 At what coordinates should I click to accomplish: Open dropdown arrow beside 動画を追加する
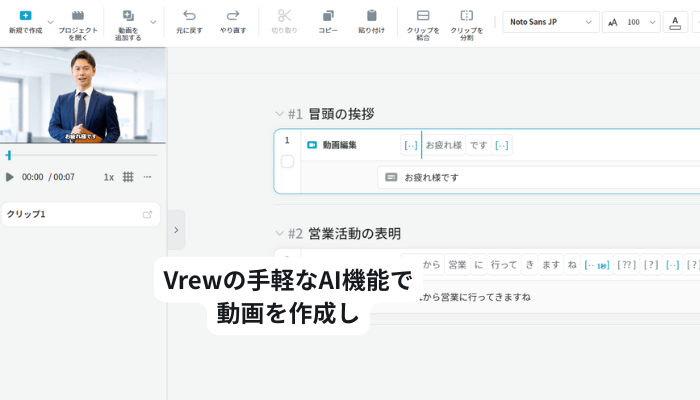(153, 22)
